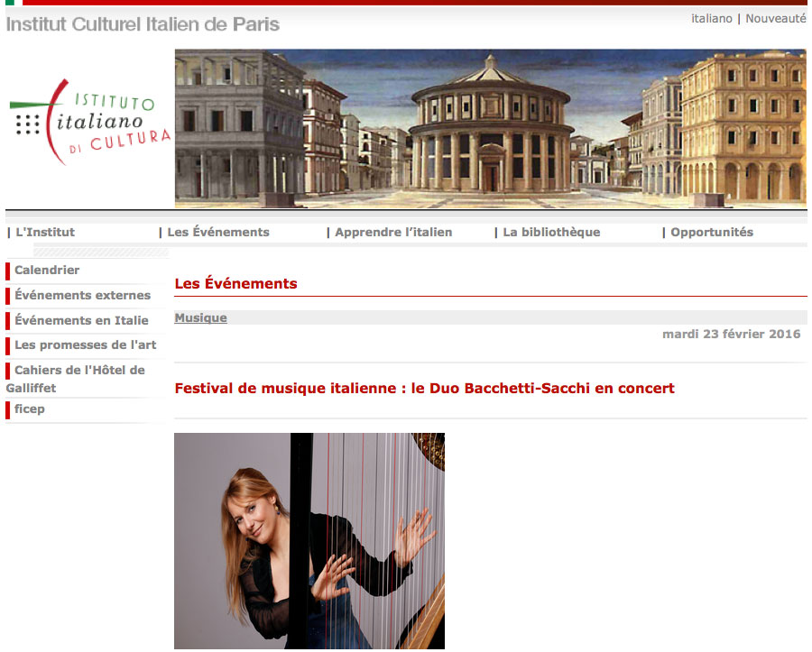Click the date mardi 23 février 2016

pos(731,335)
